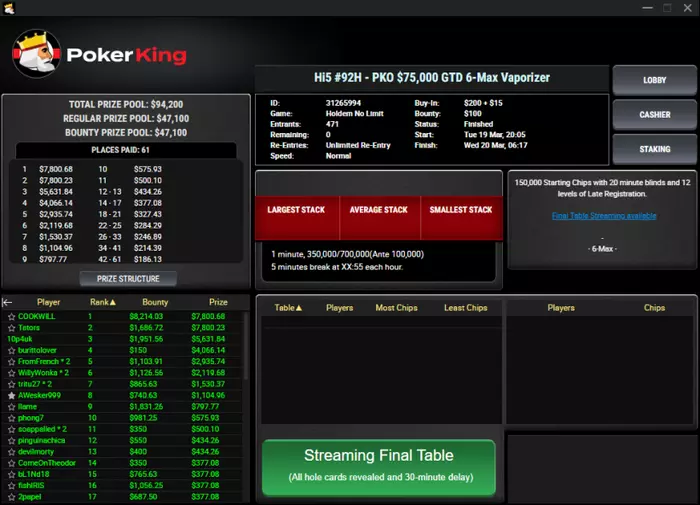
Task: Click Unlimited Re-Entry value
Action: click(358, 145)
